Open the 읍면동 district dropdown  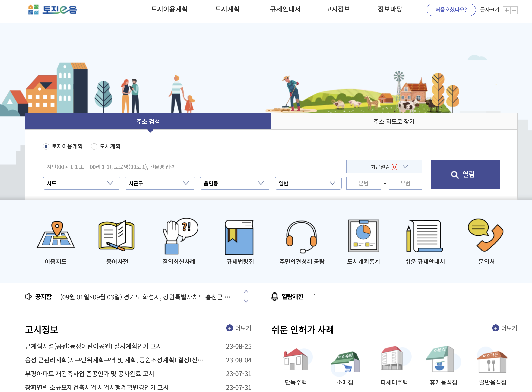(235, 183)
